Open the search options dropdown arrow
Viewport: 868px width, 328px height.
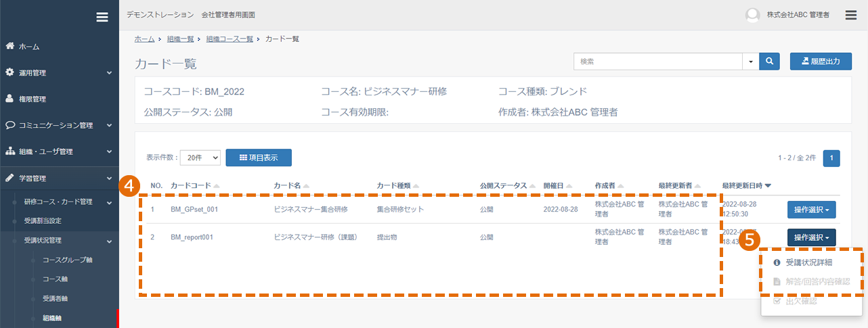click(751, 61)
